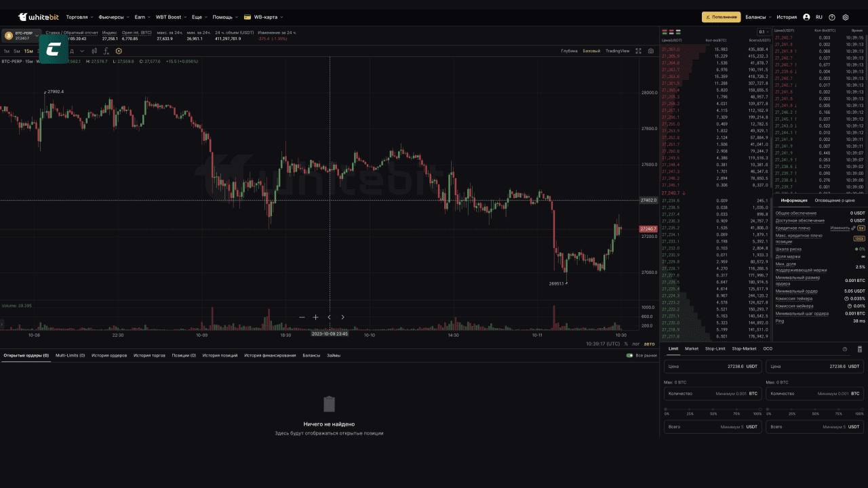The image size is (868, 488).
Task: Switch language via RU selector
Action: (x=819, y=17)
